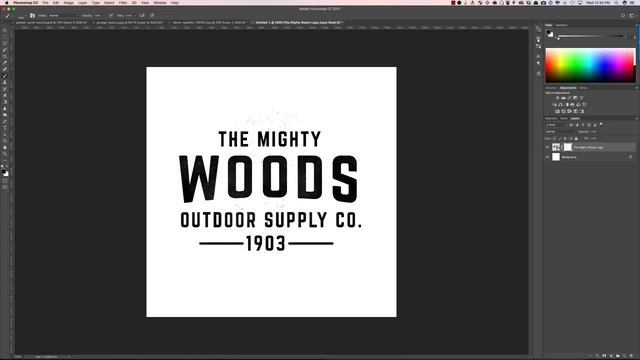The image size is (640, 360).
Task: Open the brush Mode dropdown
Action: (x=63, y=16)
